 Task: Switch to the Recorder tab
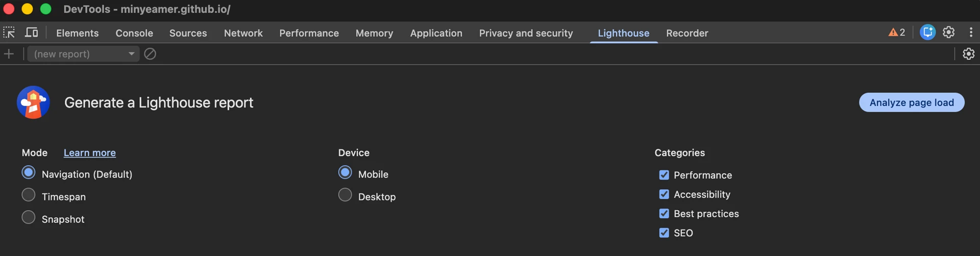(x=687, y=33)
